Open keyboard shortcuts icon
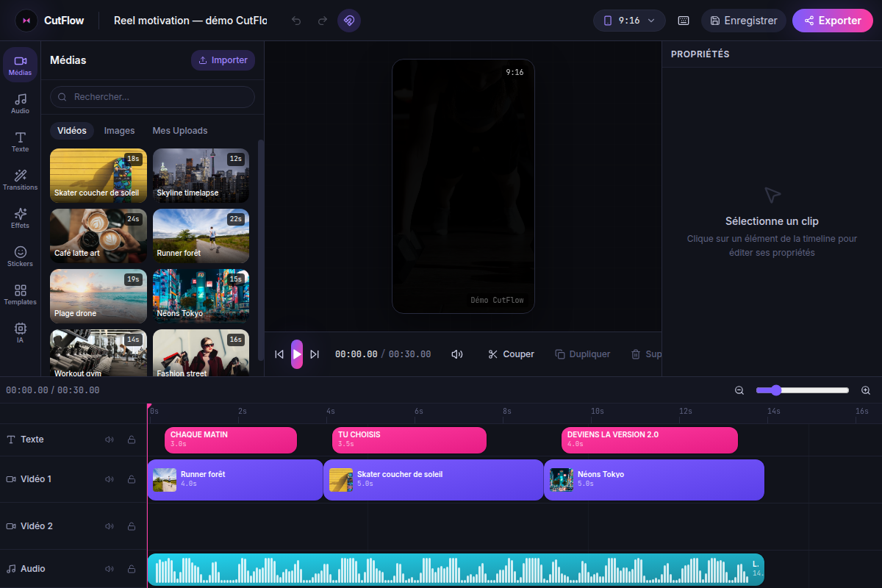The width and height of the screenshot is (882, 588). click(x=684, y=21)
